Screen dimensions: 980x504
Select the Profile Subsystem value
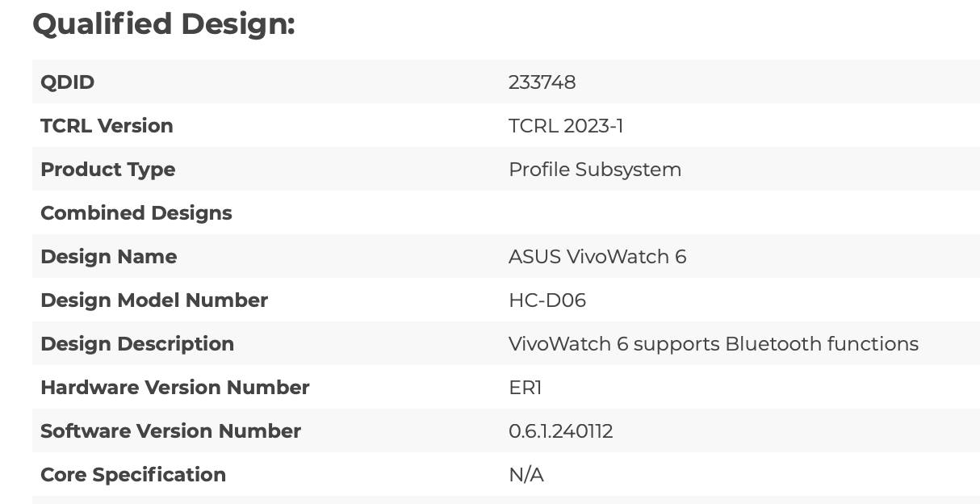click(595, 170)
